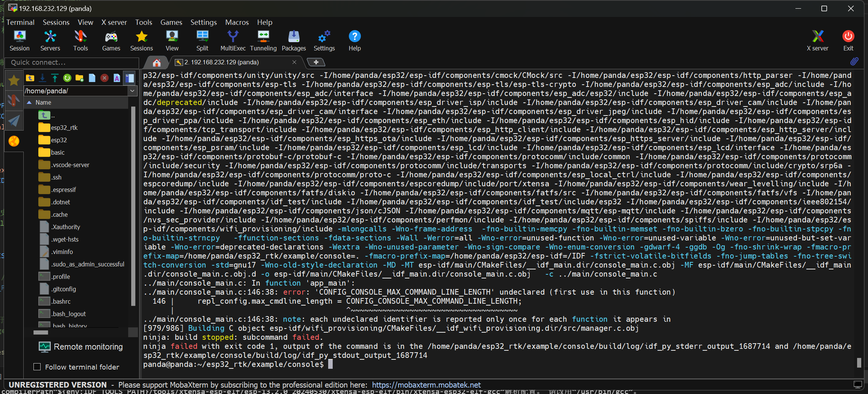The height and width of the screenshot is (394, 868).
Task: Open the Servers toolbar icon
Action: [50, 41]
